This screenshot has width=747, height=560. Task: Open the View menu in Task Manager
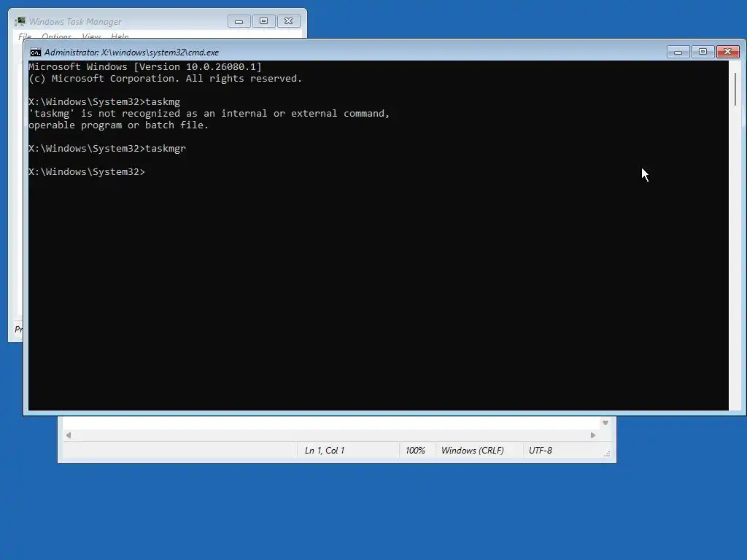[91, 36]
